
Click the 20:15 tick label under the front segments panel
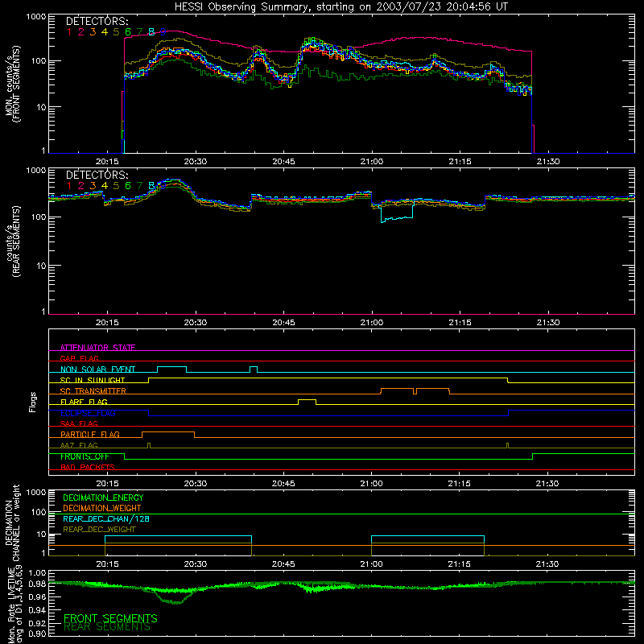coord(107,162)
